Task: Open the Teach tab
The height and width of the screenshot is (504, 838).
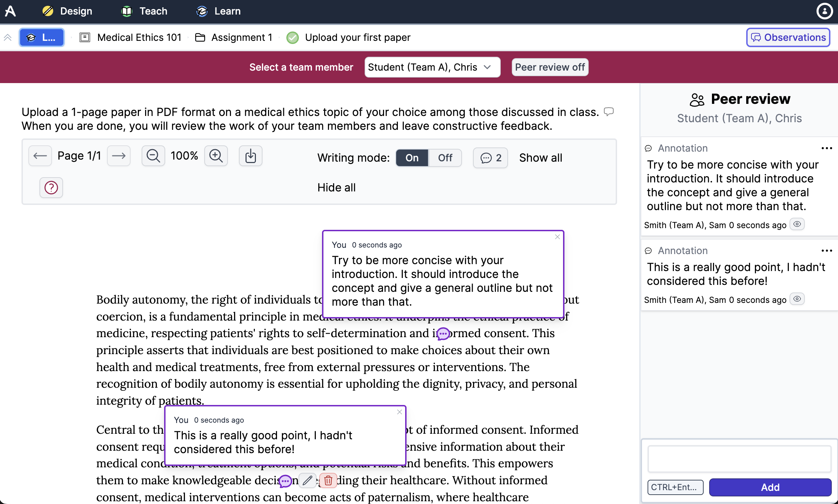Action: [x=144, y=11]
